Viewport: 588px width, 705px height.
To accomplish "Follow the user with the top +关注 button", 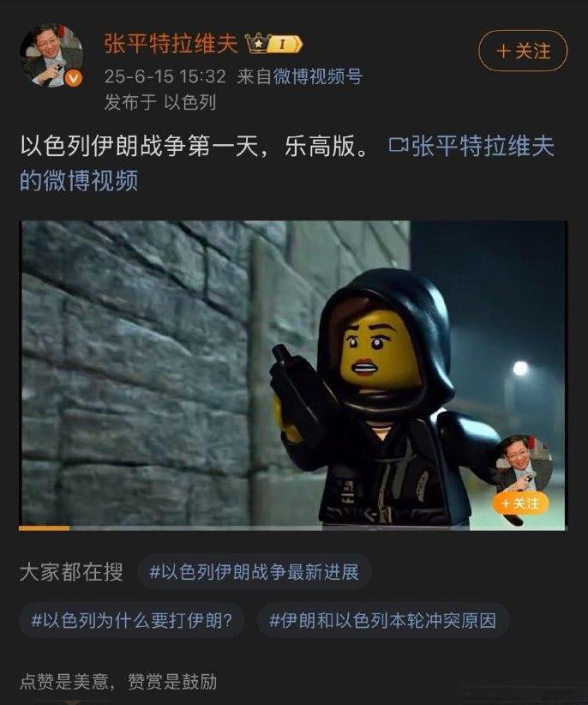I will (x=523, y=51).
